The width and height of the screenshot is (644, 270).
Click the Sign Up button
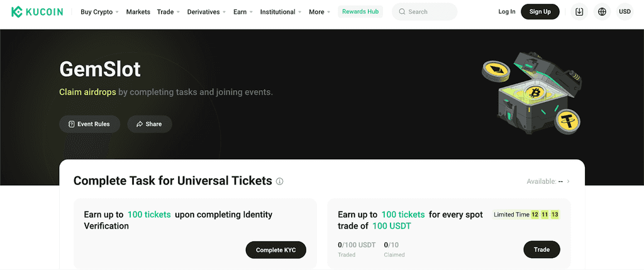click(540, 12)
